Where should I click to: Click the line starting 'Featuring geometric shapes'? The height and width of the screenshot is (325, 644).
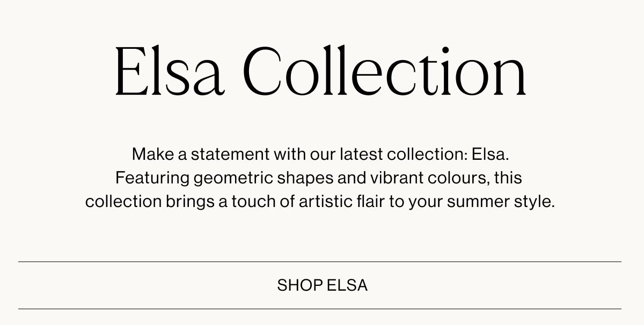319,178
